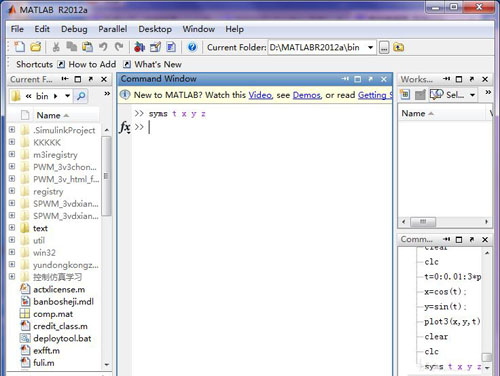Paste using the toolbar clipboard icon
Screen dimensions: 500x376
[87, 47]
